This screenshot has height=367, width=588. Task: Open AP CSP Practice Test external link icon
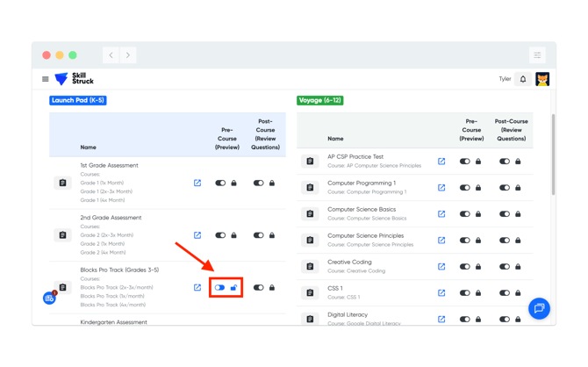click(x=441, y=162)
